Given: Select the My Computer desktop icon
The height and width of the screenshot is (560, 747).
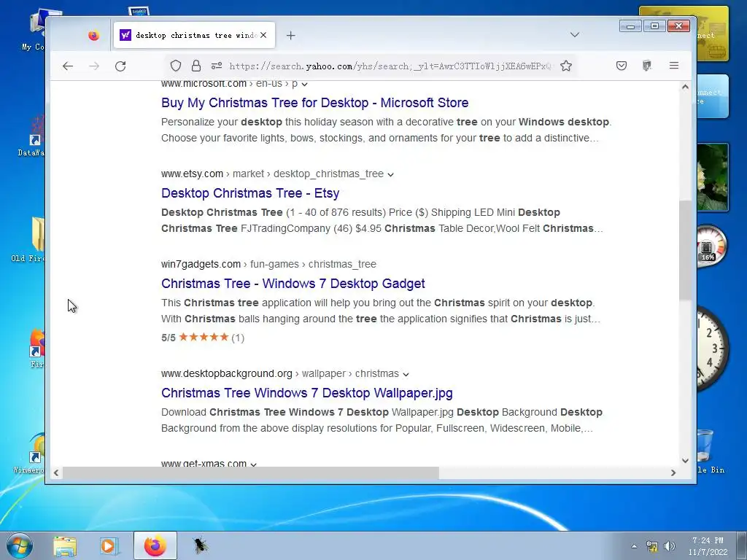Looking at the screenshot, I should [x=34, y=29].
